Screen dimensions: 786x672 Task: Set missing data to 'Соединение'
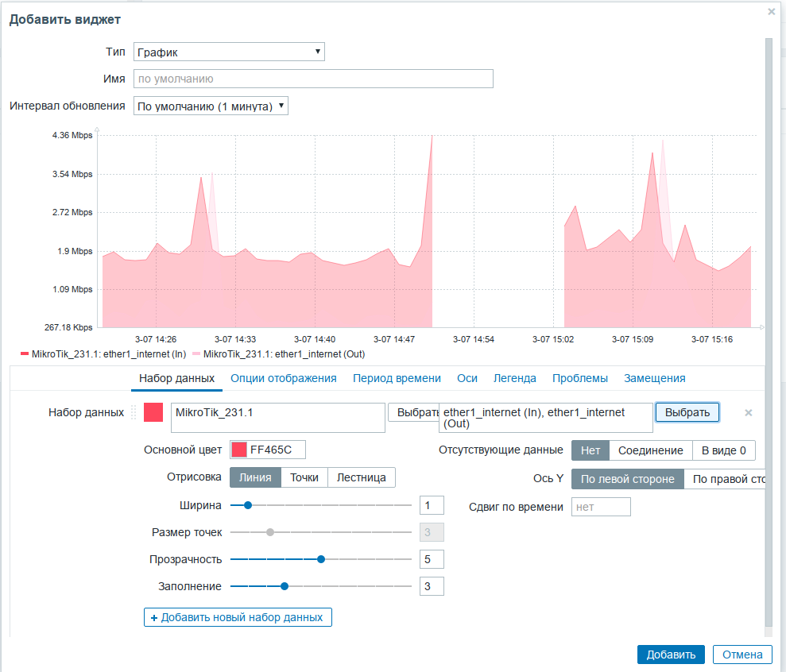click(650, 450)
